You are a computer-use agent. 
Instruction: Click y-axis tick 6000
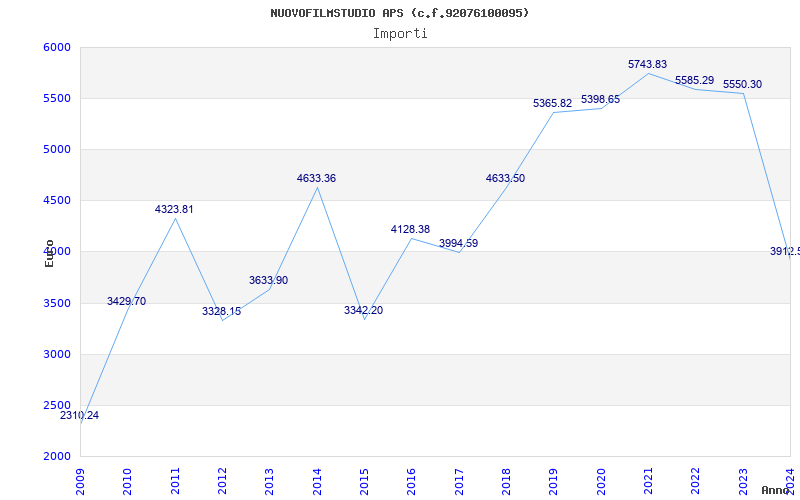56,47
